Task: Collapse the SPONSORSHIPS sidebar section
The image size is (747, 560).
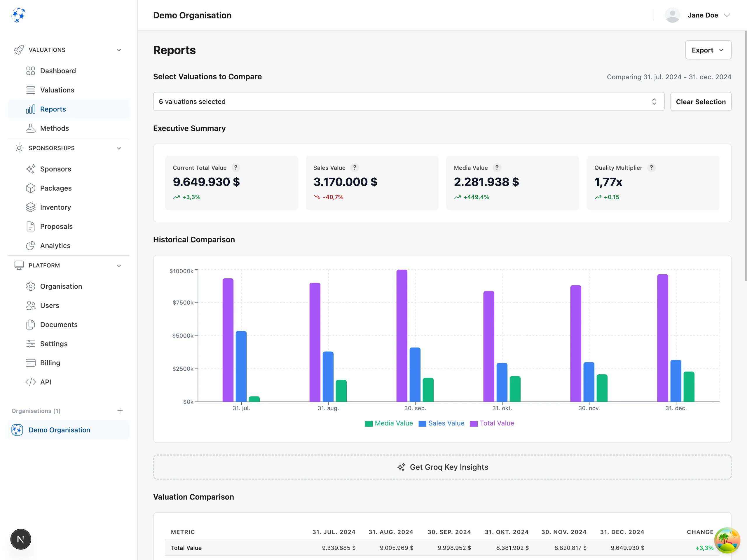Action: click(x=69, y=148)
